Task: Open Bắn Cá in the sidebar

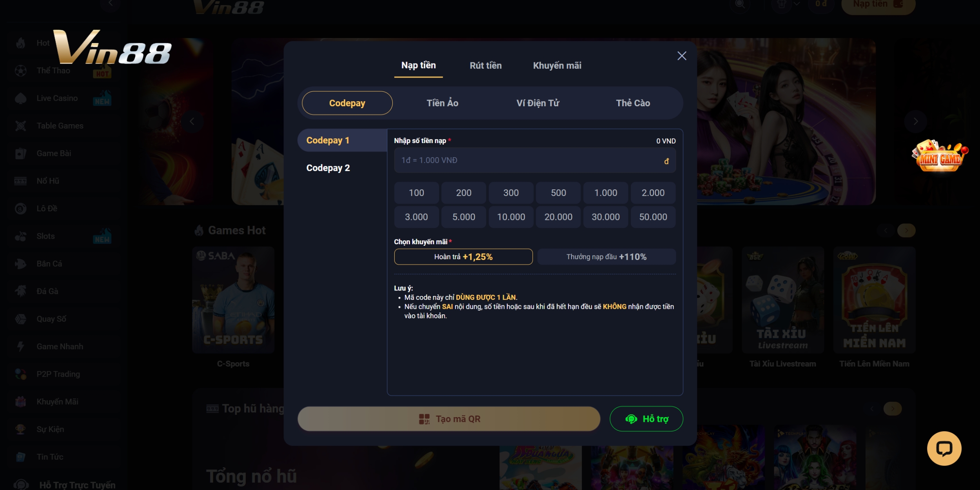Action: [63, 264]
